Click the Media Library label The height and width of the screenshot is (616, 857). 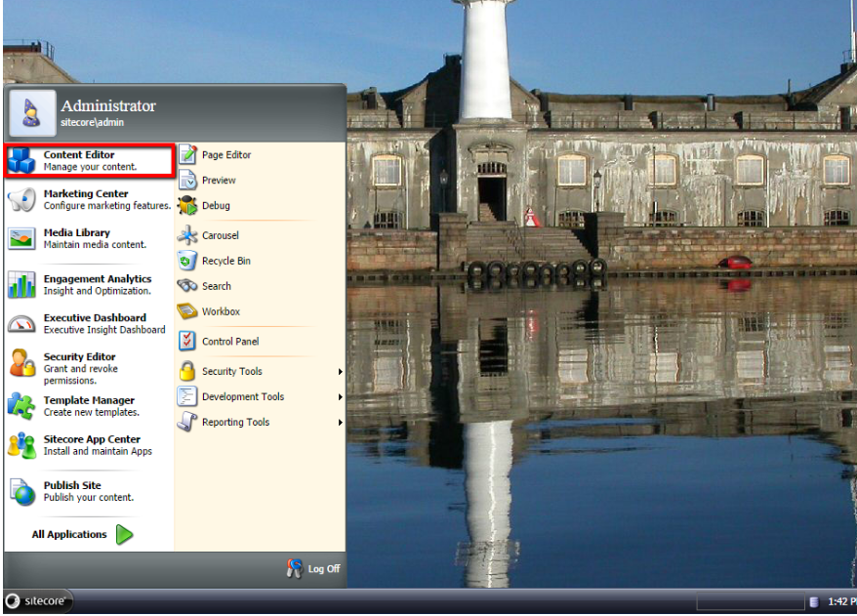tap(76, 232)
